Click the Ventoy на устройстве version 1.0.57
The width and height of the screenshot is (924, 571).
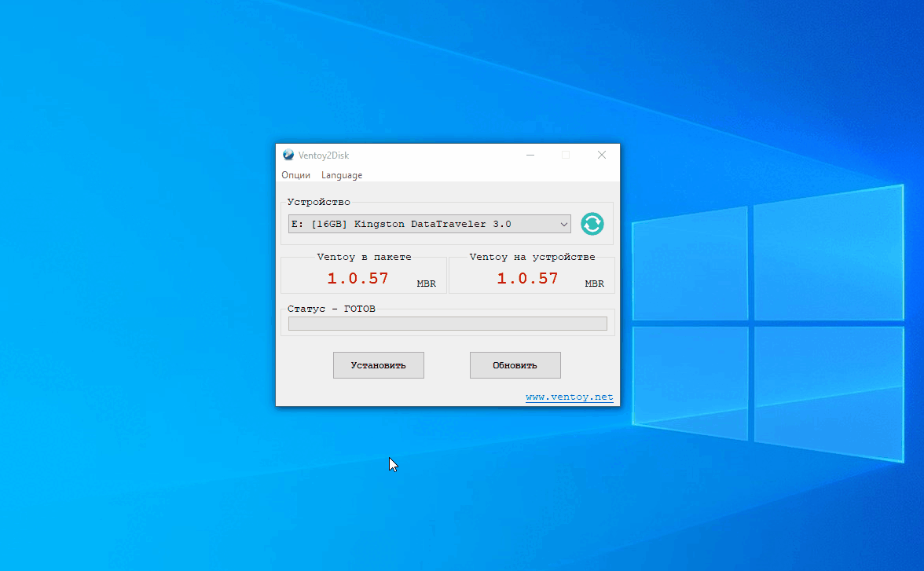coord(527,278)
